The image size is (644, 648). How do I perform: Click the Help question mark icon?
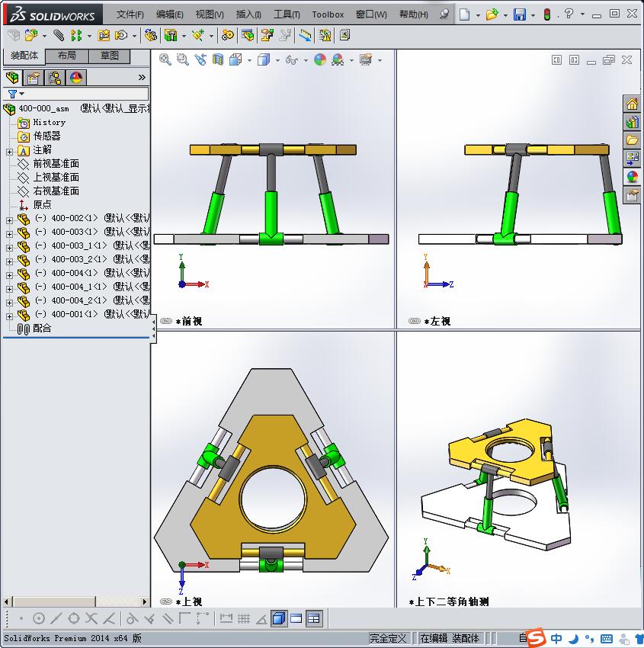coord(569,14)
